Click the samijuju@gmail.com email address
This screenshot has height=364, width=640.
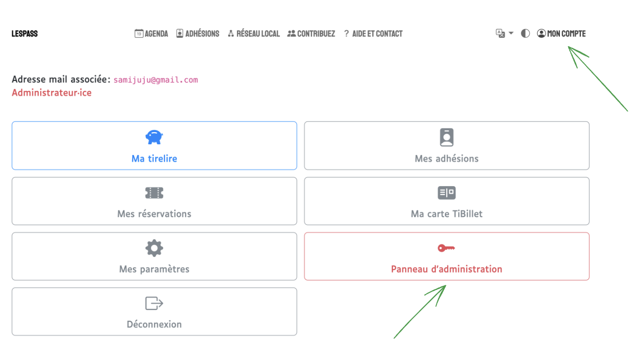pyautogui.click(x=156, y=80)
